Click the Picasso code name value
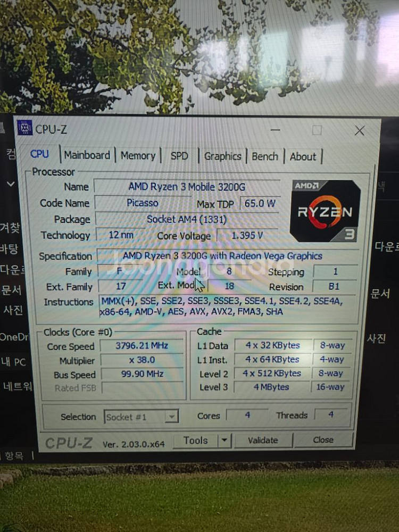399x532 pixels. click(x=143, y=203)
